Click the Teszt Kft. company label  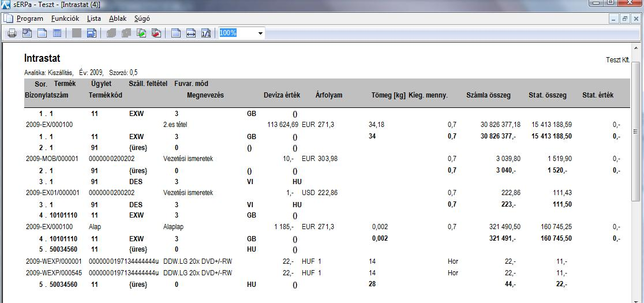tap(617, 60)
